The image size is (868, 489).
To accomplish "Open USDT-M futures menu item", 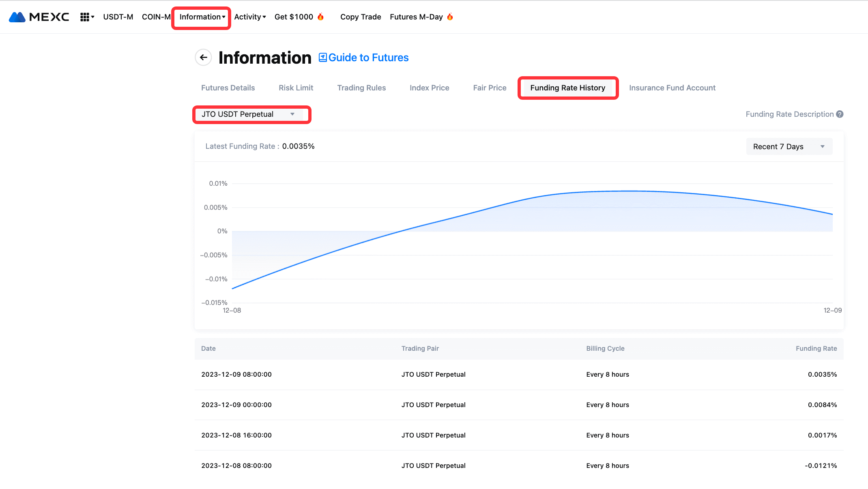I will [118, 17].
